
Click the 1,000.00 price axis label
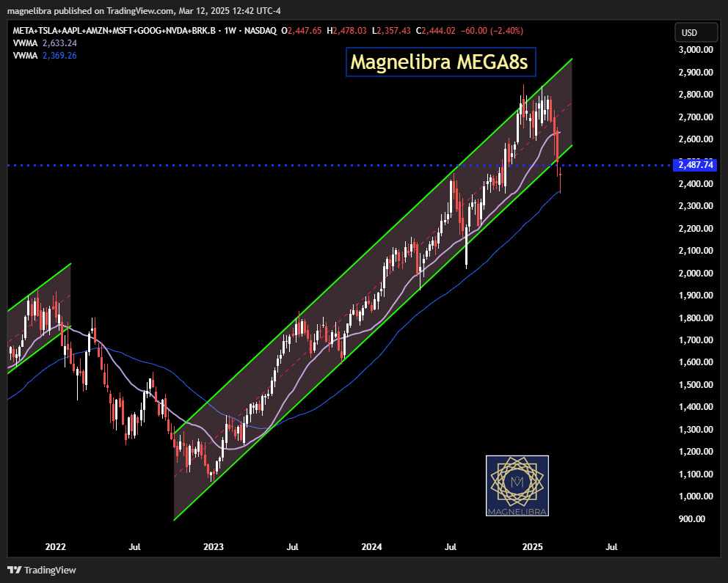click(696, 496)
